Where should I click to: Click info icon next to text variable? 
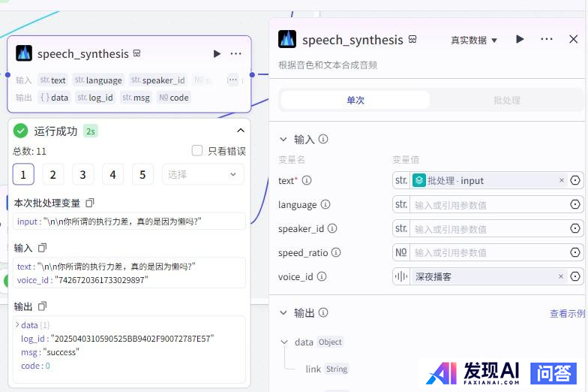tap(307, 181)
